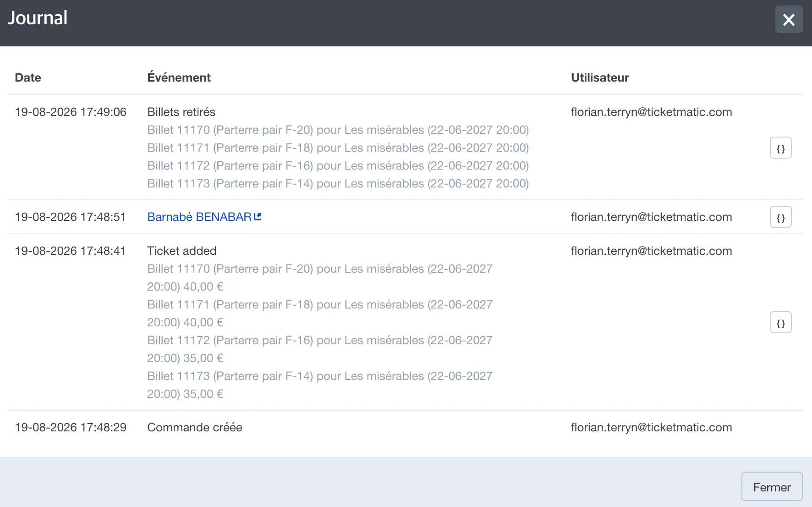Close the Journal dialog with X
The height and width of the screenshot is (507, 812).
[789, 19]
